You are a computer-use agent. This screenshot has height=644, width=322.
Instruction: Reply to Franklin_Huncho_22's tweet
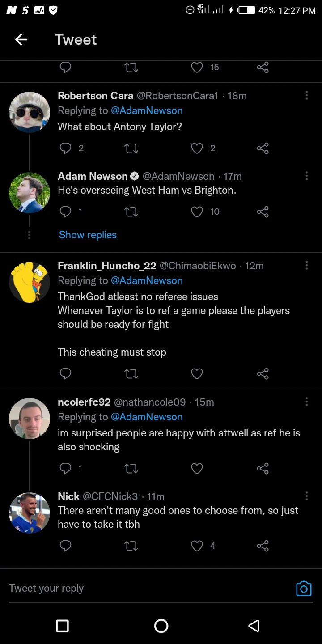tap(66, 373)
